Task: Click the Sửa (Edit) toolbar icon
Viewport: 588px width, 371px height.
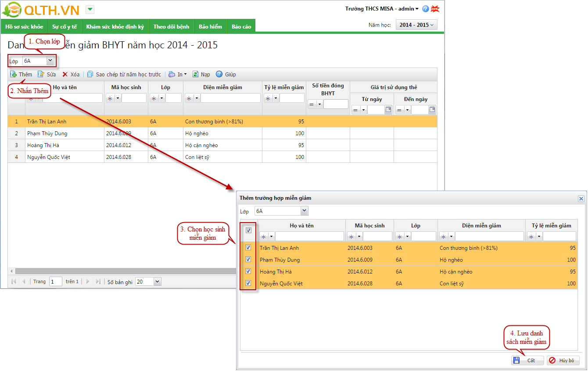Action: pyautogui.click(x=41, y=74)
